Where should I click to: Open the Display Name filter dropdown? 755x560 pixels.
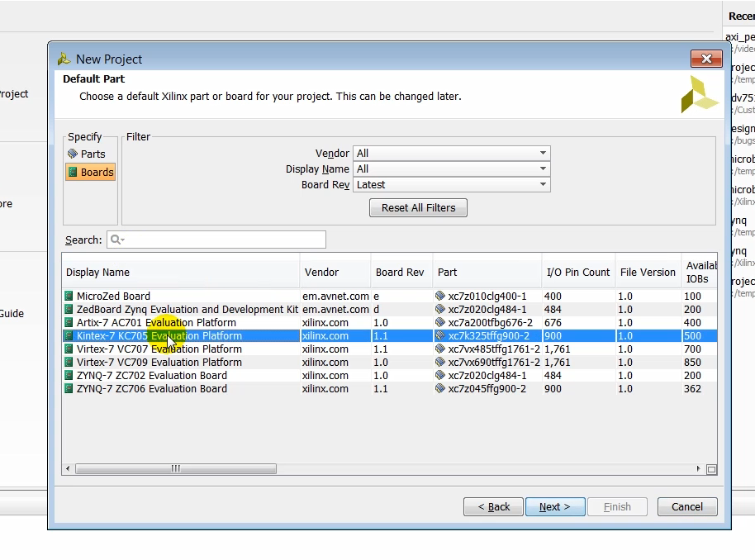451,169
